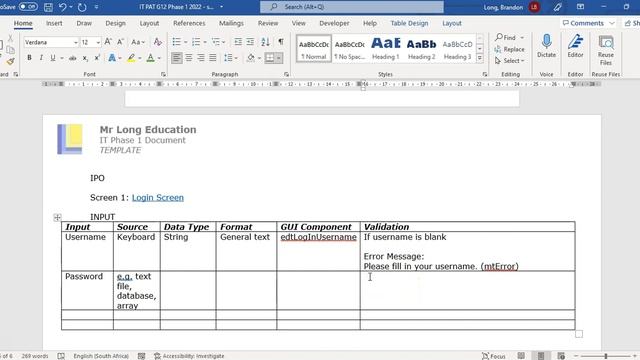Click the Comments button
The image size is (640, 360).
588,23
